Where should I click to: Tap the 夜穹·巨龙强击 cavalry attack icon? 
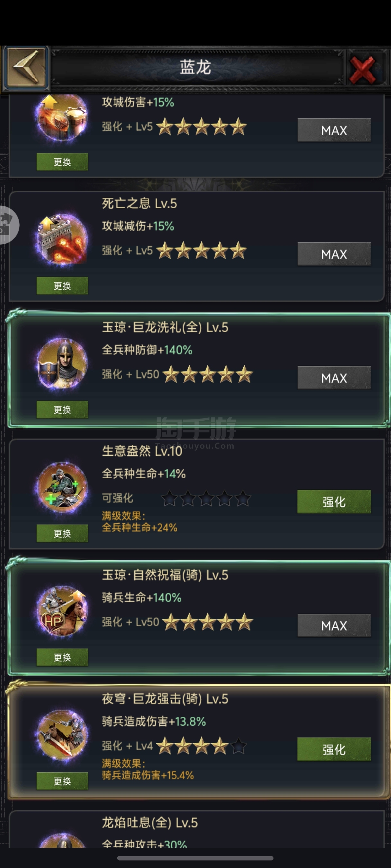62,736
